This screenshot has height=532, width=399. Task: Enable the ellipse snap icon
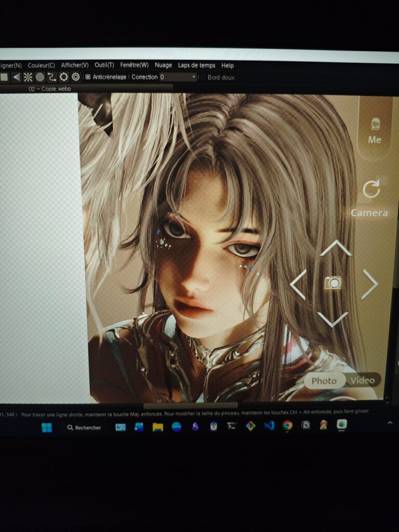pyautogui.click(x=64, y=77)
